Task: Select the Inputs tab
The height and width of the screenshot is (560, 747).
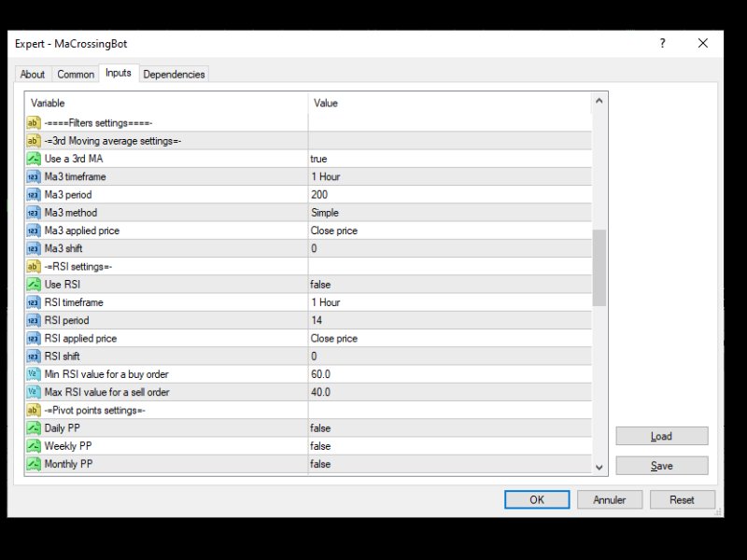Action: click(119, 73)
